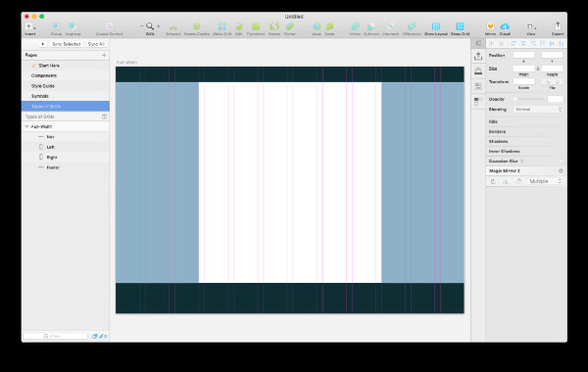Click the Cloud upload icon
The width and height of the screenshot is (588, 372).
tap(505, 26)
